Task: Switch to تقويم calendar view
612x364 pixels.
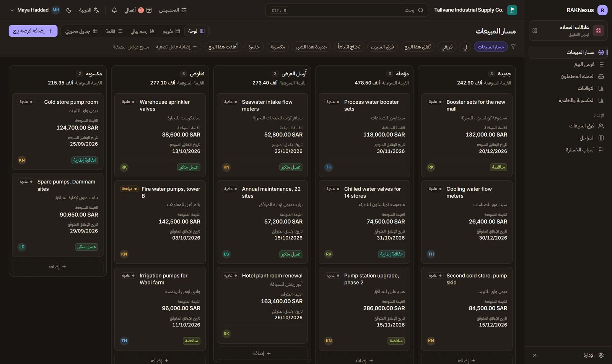Action: [171, 31]
